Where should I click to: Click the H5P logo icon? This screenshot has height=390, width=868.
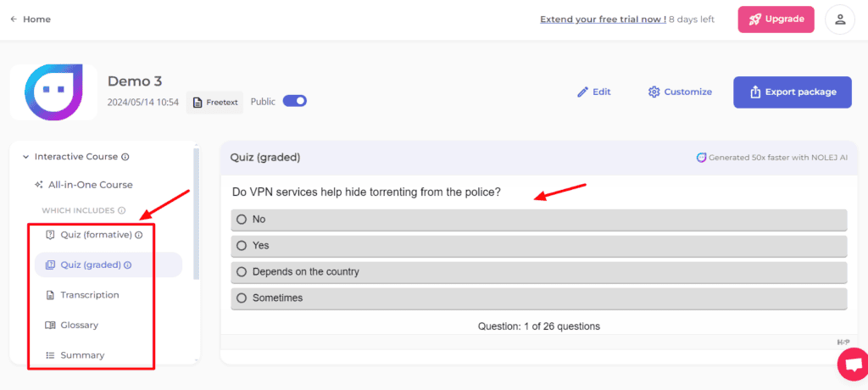point(843,342)
